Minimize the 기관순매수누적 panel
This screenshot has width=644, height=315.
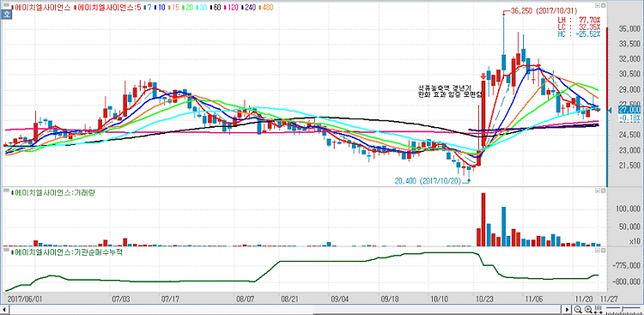click(597, 249)
